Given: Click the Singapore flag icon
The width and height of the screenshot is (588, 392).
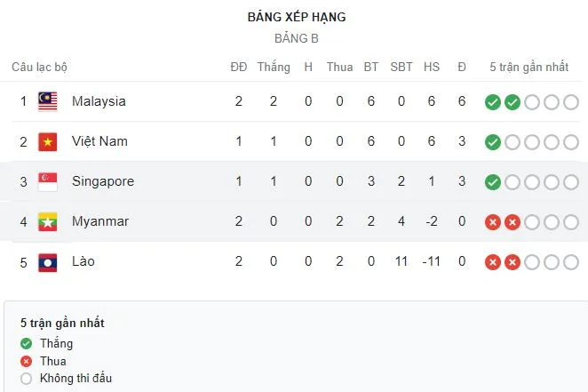Looking at the screenshot, I should [x=48, y=181].
